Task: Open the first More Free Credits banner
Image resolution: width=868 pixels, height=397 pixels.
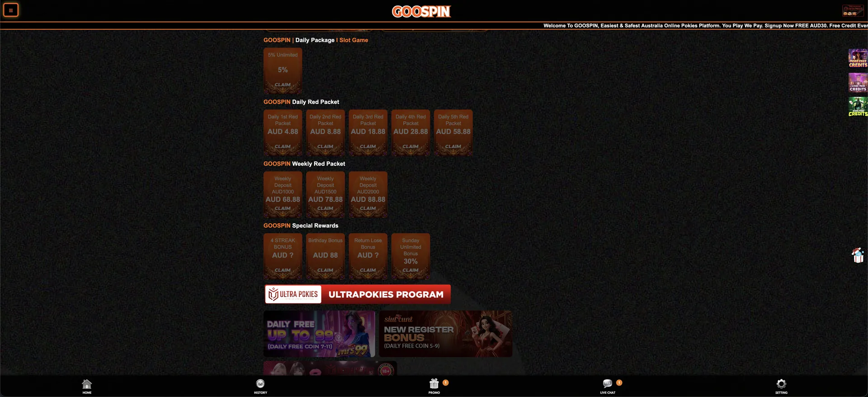Action: [x=858, y=58]
